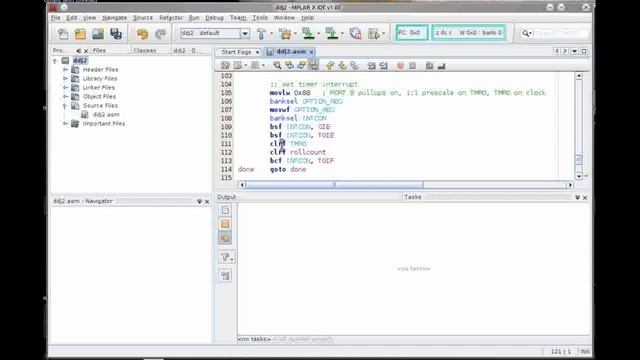
Task: Open dropdown arrow next to Clean and Build
Action: (296, 33)
